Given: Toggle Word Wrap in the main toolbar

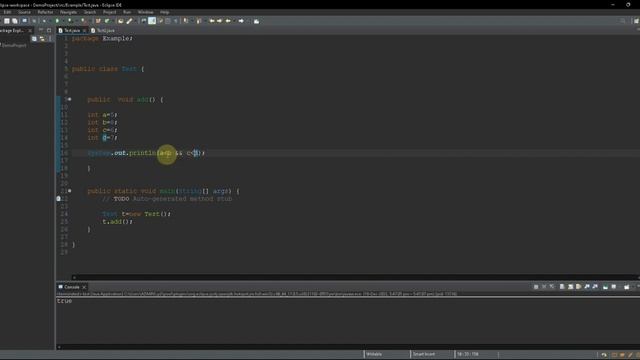Looking at the screenshot, I should pos(160,21).
